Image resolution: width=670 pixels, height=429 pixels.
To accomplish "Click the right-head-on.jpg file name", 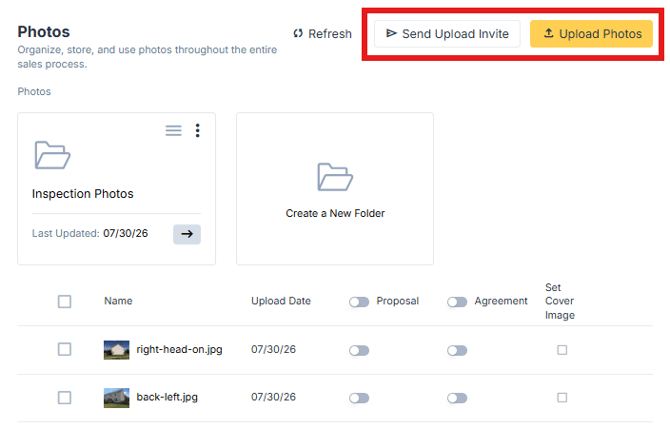I will 179,350.
